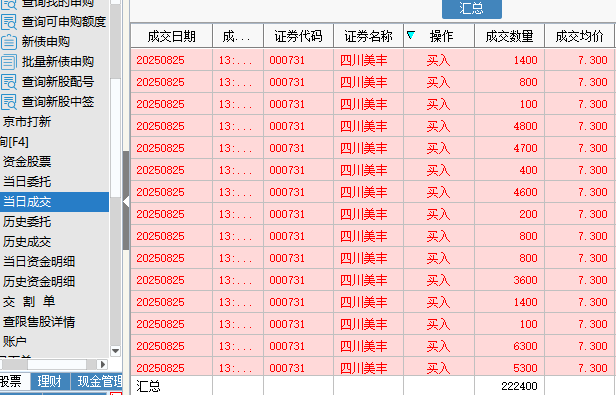The image size is (616, 395).
Task: Click the 查询新股中签 icon
Action: [9, 102]
